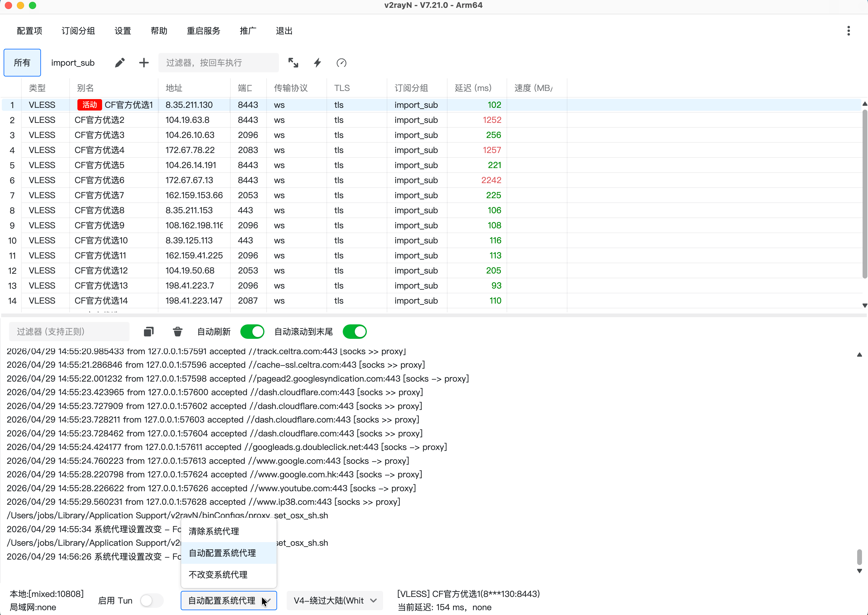Open the three-dot more options menu
The width and height of the screenshot is (868, 615).
pos(848,31)
